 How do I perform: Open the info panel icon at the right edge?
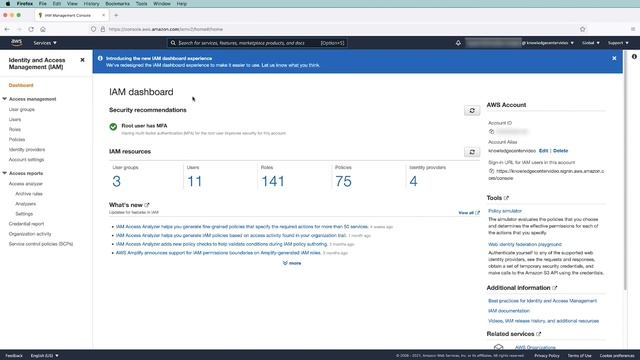(x=634, y=56)
